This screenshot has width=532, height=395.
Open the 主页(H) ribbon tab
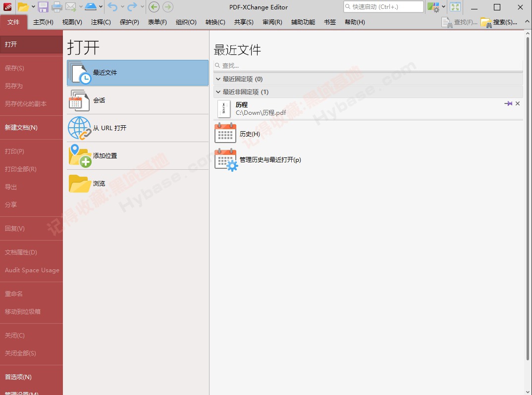43,22
